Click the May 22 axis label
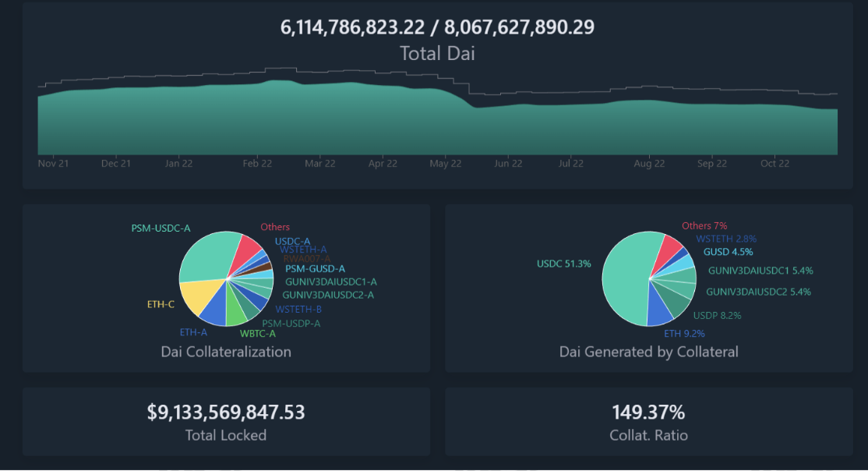 click(x=446, y=164)
